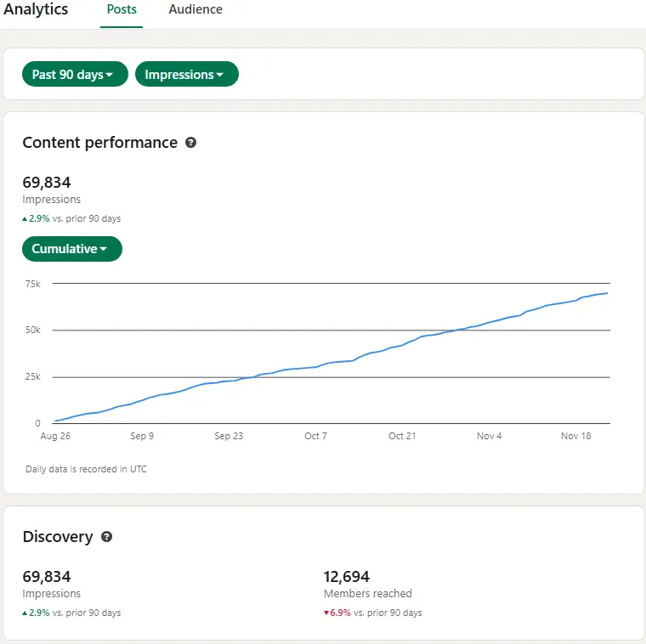Open the Content performance help icon
The width and height of the screenshot is (646, 644).
click(x=190, y=143)
